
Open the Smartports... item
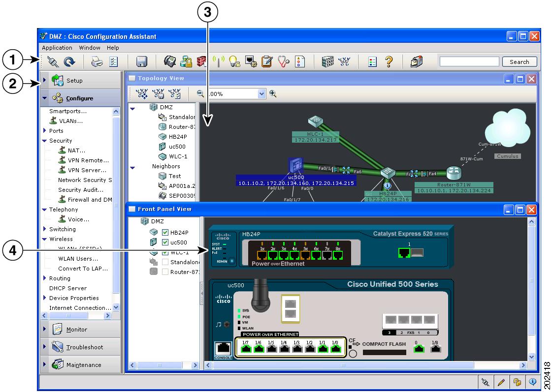point(68,111)
